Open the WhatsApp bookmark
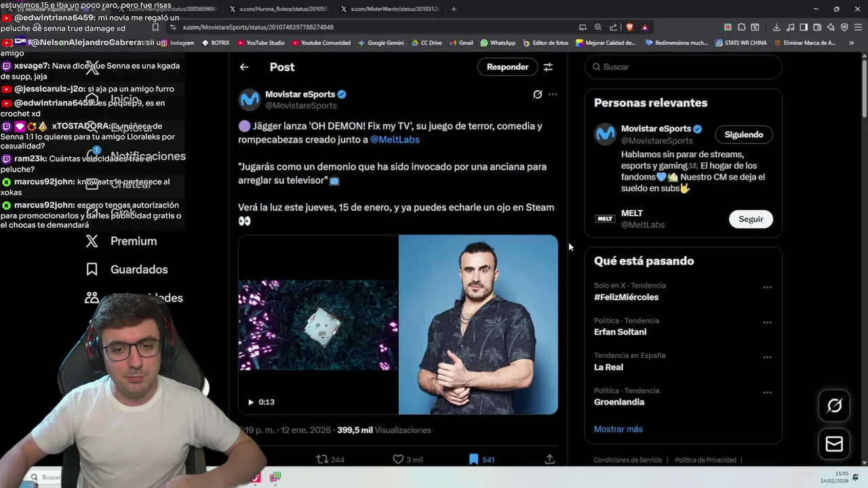Image resolution: width=868 pixels, height=488 pixels. pyautogui.click(x=498, y=43)
